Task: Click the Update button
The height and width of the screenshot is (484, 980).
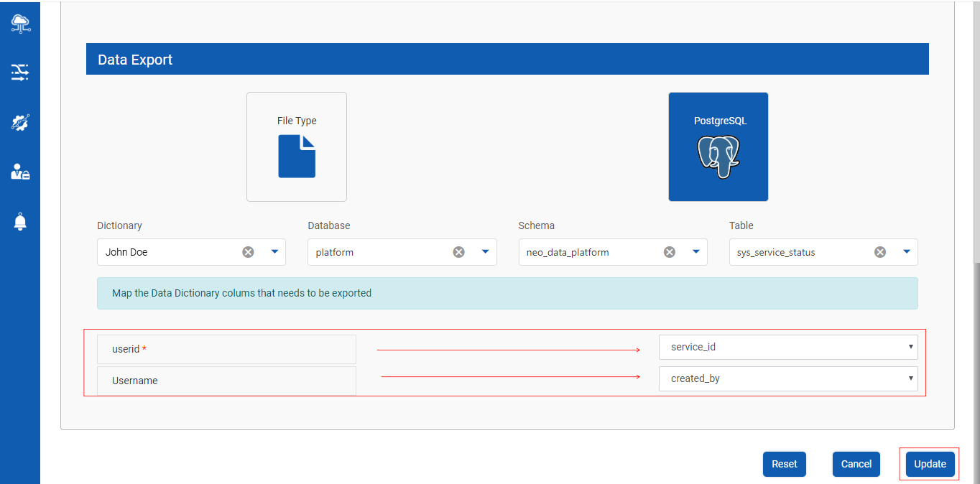Action: 930,464
